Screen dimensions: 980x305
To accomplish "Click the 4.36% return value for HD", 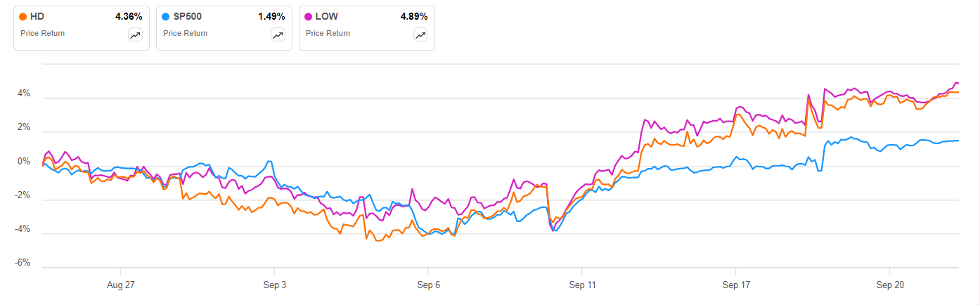I will click(129, 16).
